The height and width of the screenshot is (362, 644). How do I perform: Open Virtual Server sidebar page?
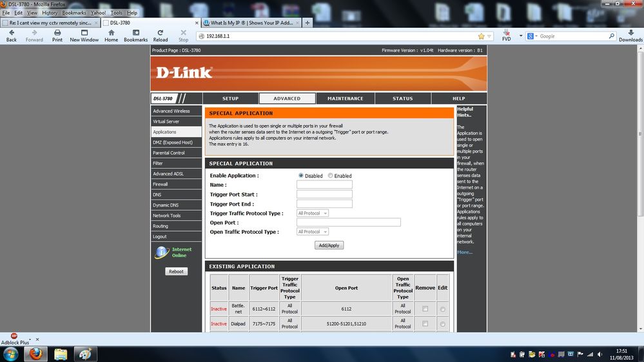click(176, 122)
